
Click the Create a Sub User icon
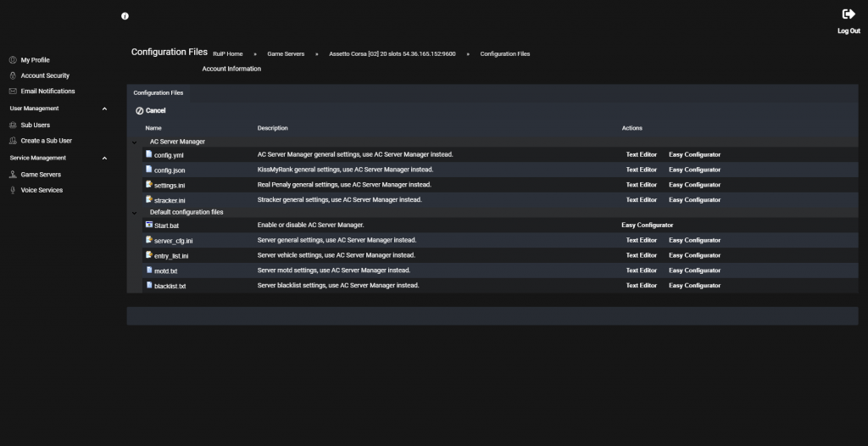pyautogui.click(x=13, y=141)
